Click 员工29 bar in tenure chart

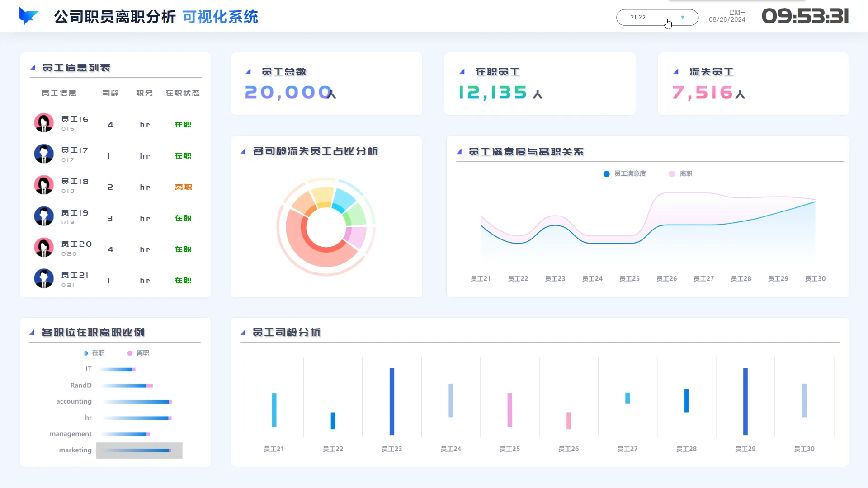745,401
